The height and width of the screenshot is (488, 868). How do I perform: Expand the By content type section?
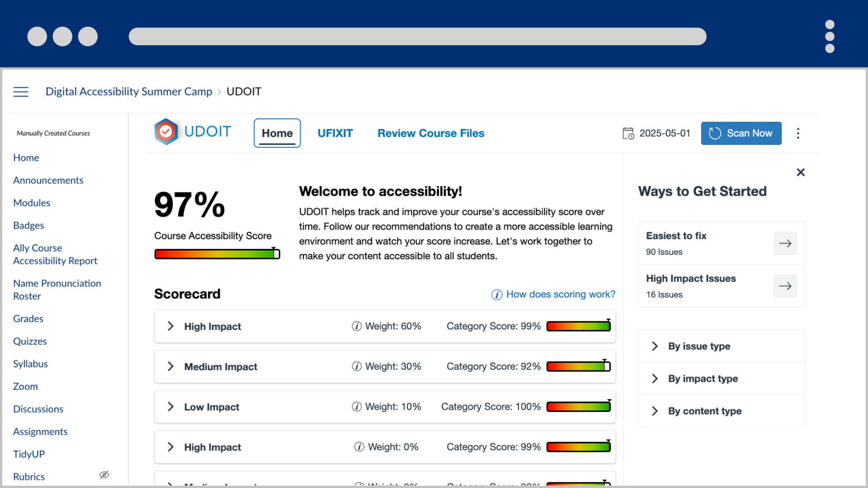click(x=721, y=411)
